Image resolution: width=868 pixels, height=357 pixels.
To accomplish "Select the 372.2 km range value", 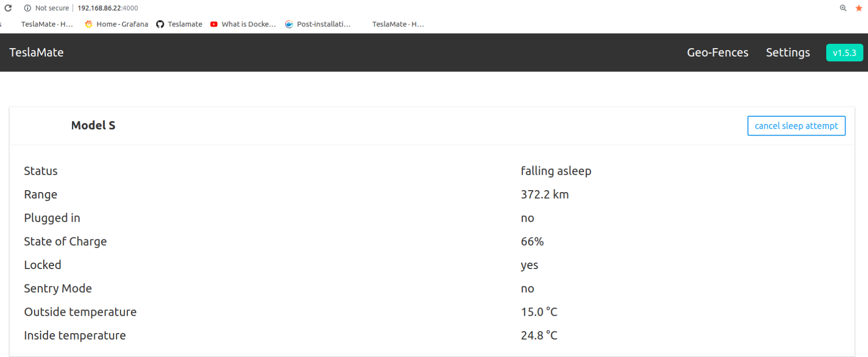I will (x=545, y=194).
